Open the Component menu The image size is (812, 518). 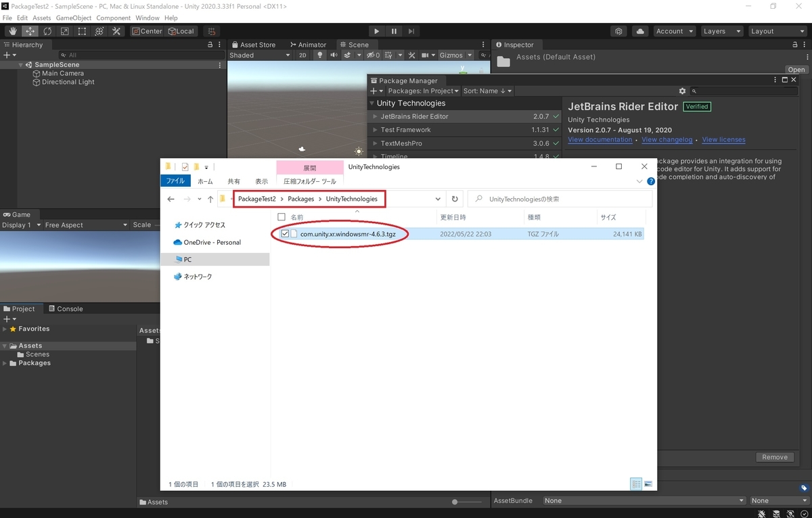pyautogui.click(x=114, y=18)
